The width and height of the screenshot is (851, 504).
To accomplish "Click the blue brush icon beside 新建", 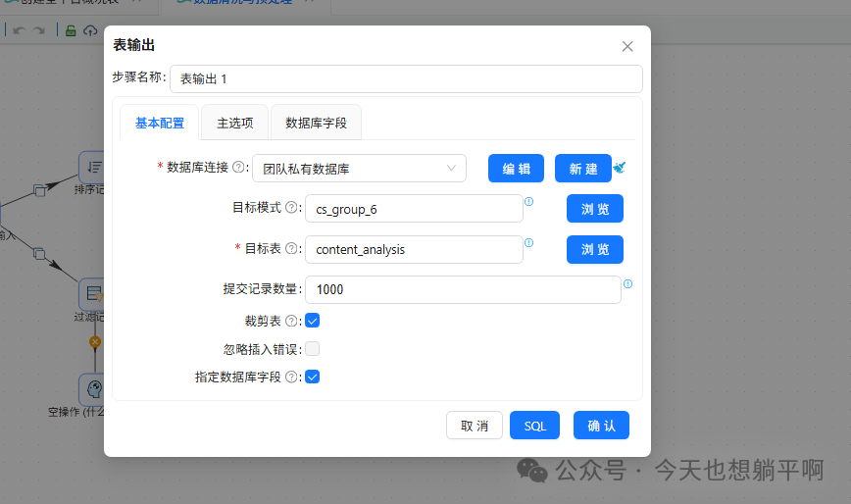I will pos(620,168).
